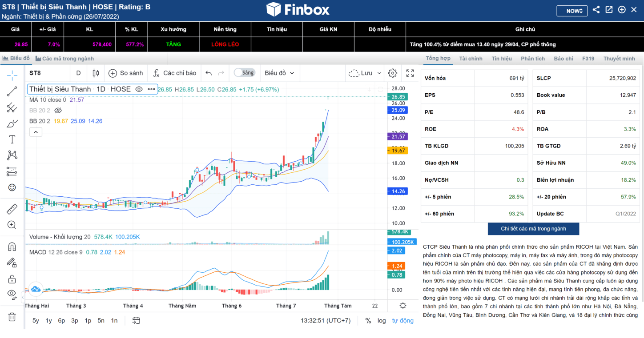Hide all drawings with the sidebar eye
Viewport: 644px width, 338px height.
(12, 294)
